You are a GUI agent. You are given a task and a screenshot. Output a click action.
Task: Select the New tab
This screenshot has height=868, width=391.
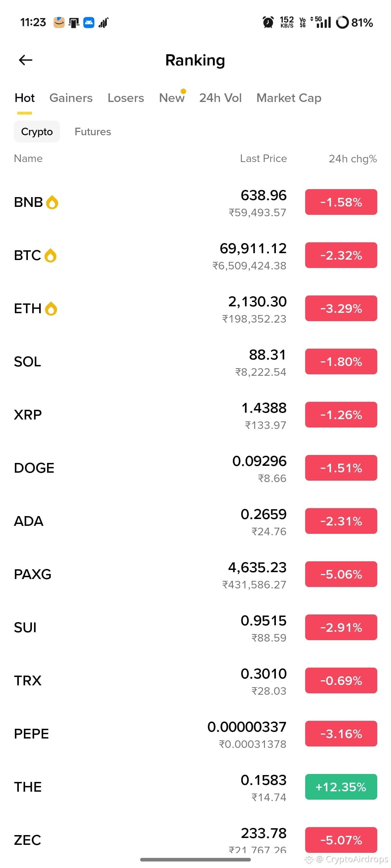pos(172,98)
